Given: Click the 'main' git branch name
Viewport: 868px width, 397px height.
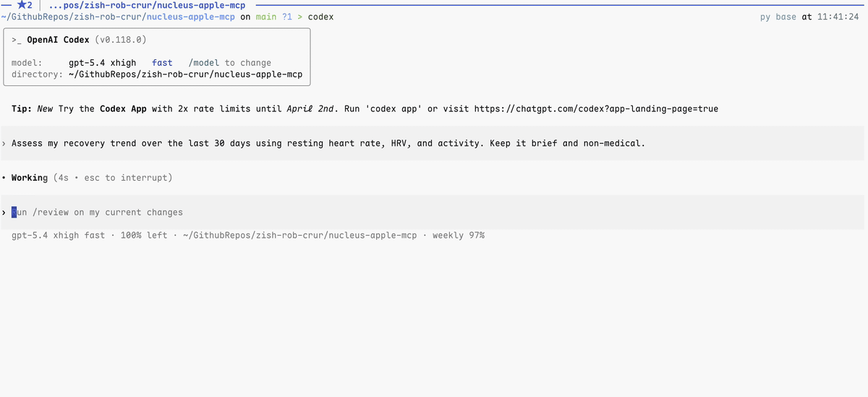Looking at the screenshot, I should 266,17.
